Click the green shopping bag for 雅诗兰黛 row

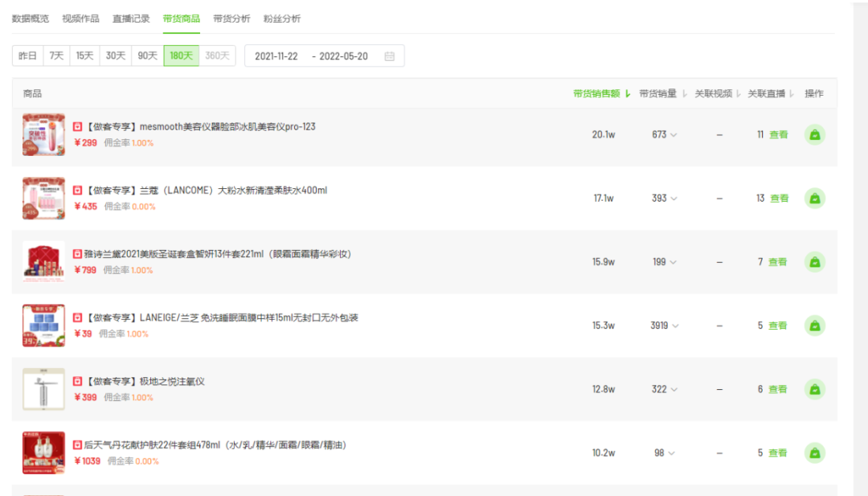pos(815,262)
